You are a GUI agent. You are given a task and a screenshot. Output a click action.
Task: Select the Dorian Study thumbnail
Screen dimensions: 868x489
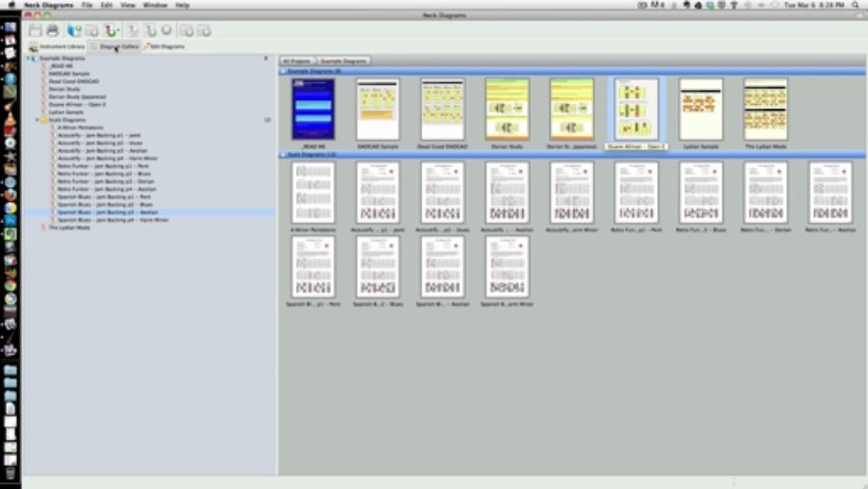pyautogui.click(x=507, y=109)
